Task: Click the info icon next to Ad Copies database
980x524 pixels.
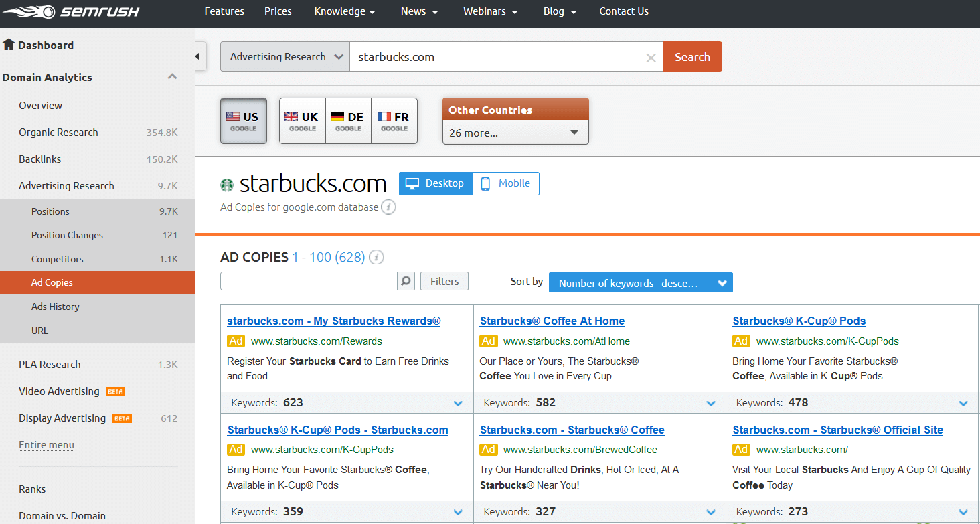Action: click(x=388, y=207)
